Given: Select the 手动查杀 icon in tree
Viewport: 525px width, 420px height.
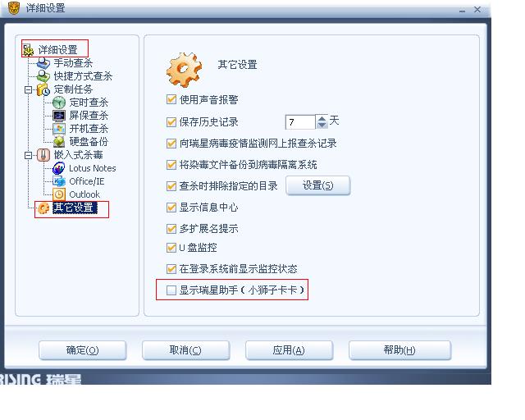Looking at the screenshot, I should pos(43,62).
